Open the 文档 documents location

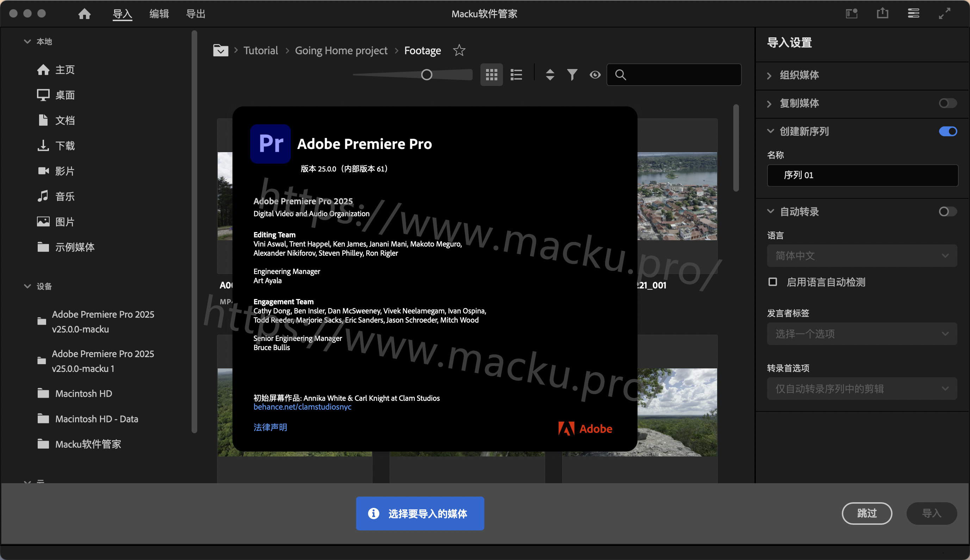[56, 120]
